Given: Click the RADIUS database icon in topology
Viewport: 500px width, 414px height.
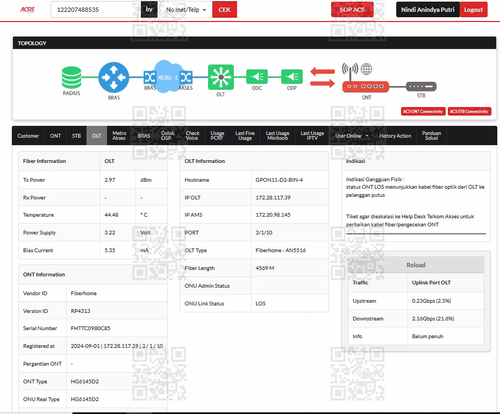Looking at the screenshot, I should [71, 77].
